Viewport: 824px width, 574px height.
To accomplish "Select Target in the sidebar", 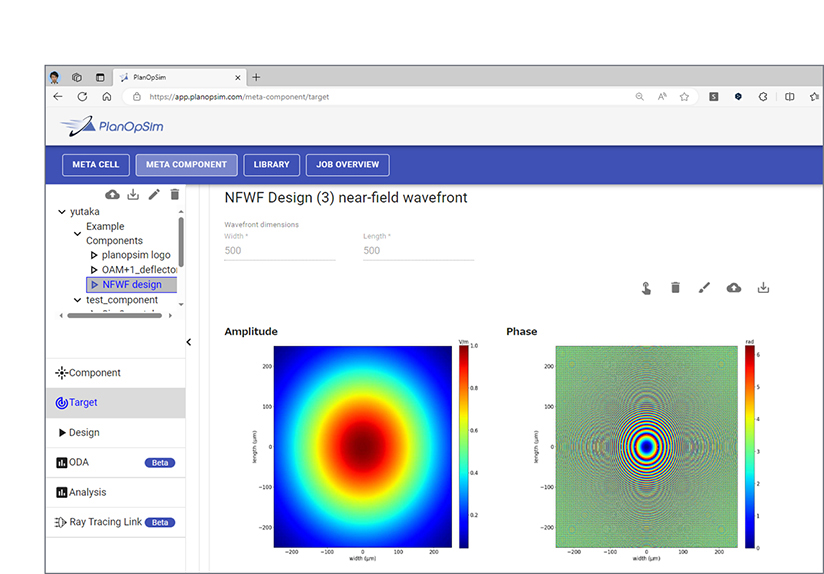I will point(116,403).
